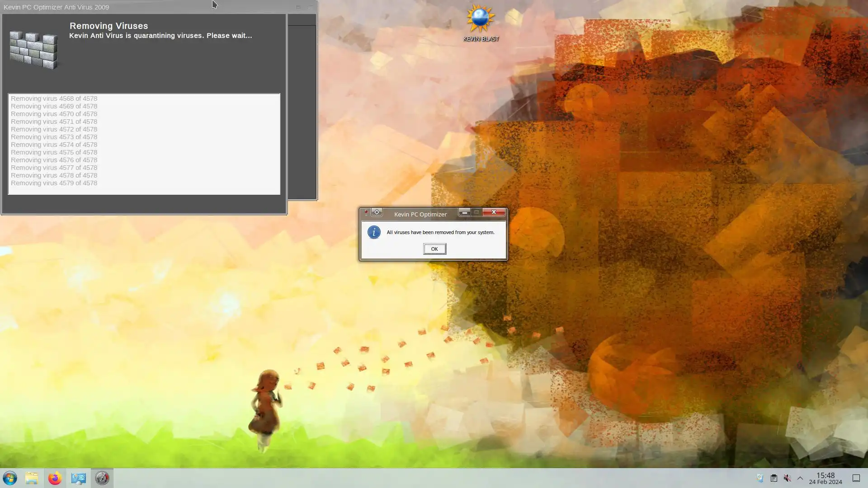
Task: Click the brick wall firewall icon
Action: tap(34, 50)
